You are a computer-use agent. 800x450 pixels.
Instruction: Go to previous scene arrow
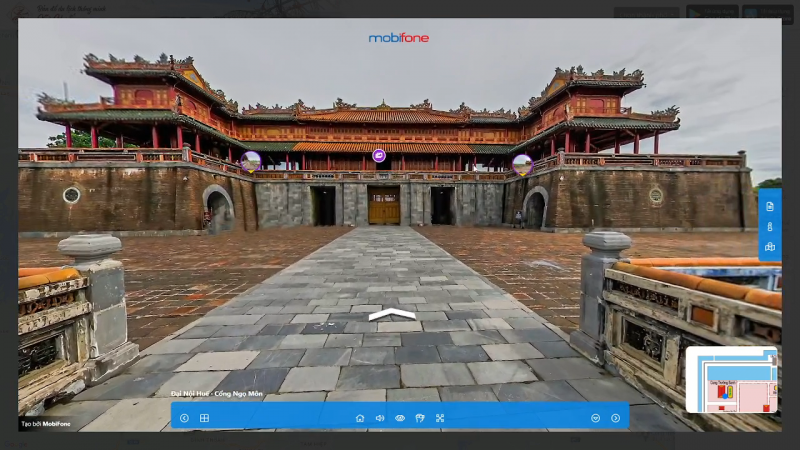pyautogui.click(x=184, y=418)
